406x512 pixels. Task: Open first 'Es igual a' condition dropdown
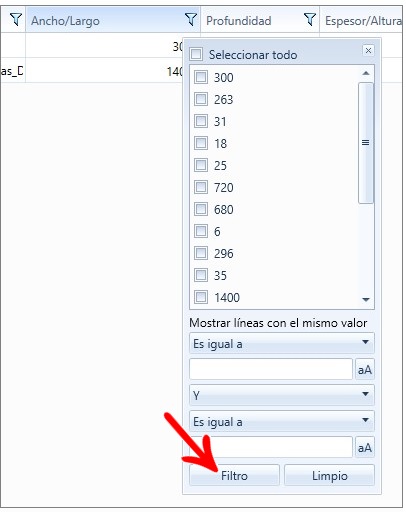282,343
